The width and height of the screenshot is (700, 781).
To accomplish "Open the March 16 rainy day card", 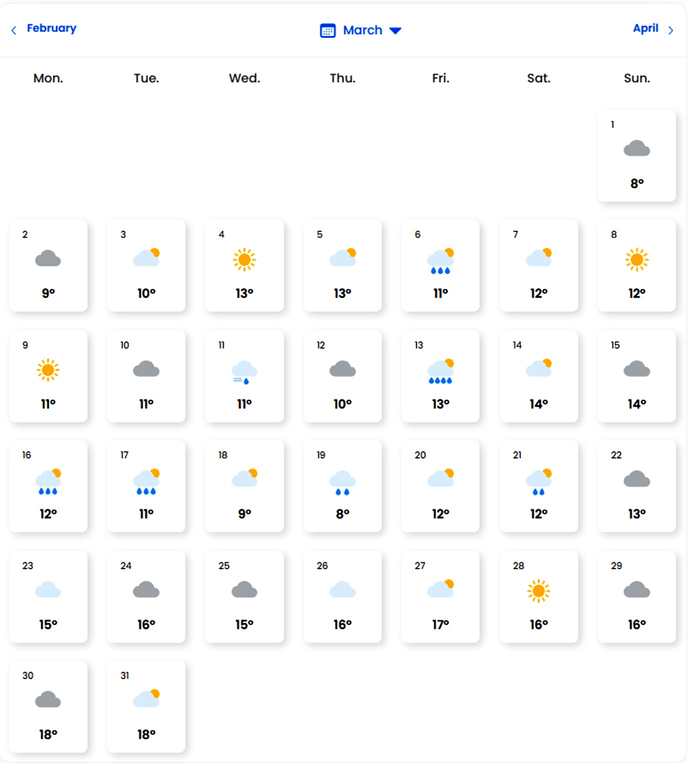I will [x=48, y=486].
